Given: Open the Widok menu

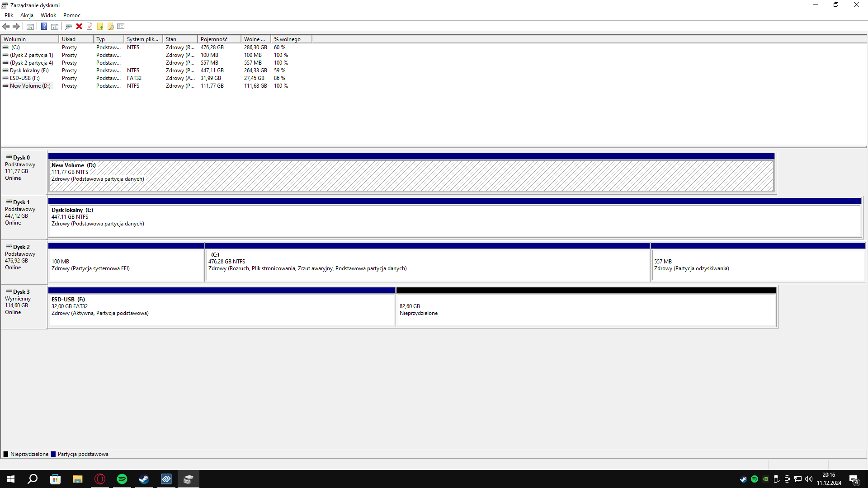Looking at the screenshot, I should (48, 15).
